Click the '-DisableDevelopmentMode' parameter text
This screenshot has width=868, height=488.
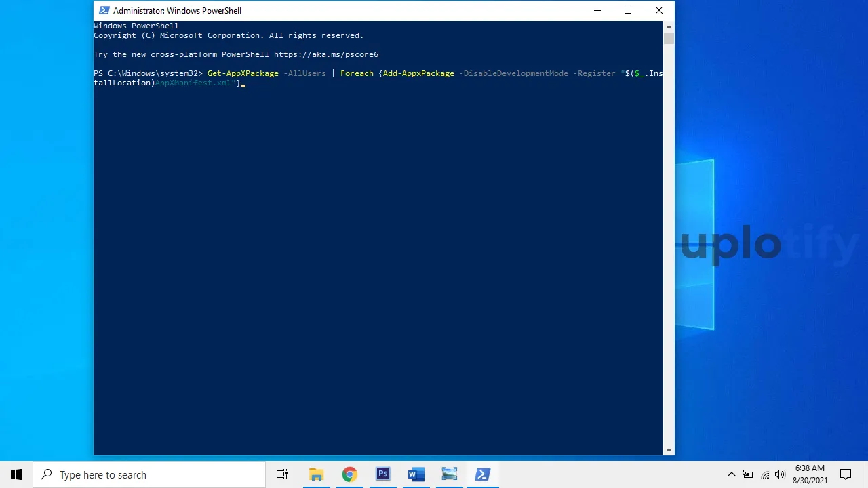click(x=513, y=73)
